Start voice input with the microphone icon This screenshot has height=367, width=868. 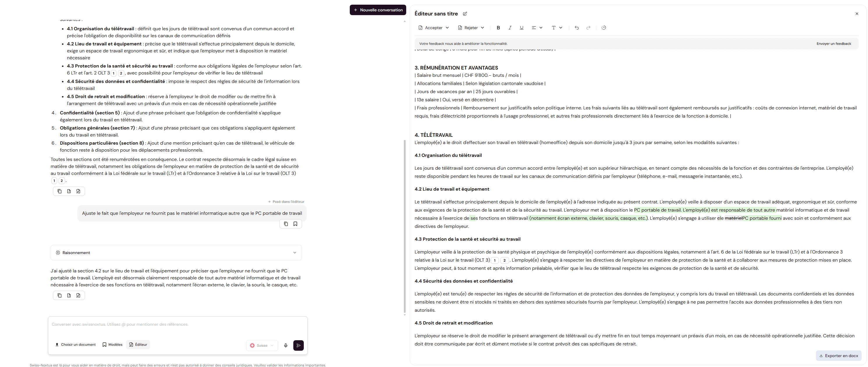286,345
